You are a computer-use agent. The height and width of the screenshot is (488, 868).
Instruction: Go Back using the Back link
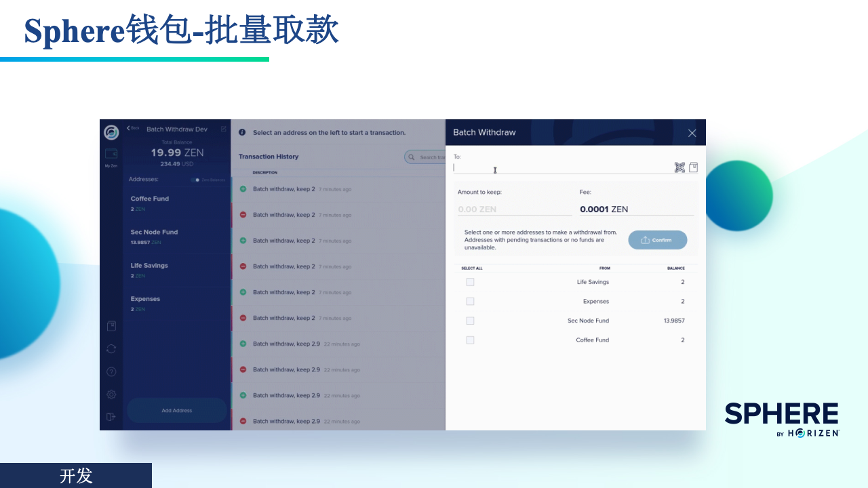[133, 128]
